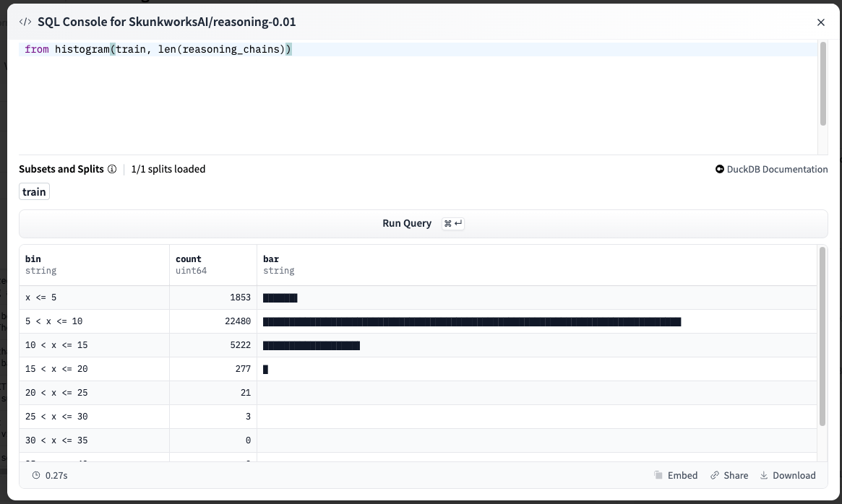This screenshot has height=504, width=842.
Task: Click the keyboard shortcut badge beside Run Query
Action: [x=453, y=223]
